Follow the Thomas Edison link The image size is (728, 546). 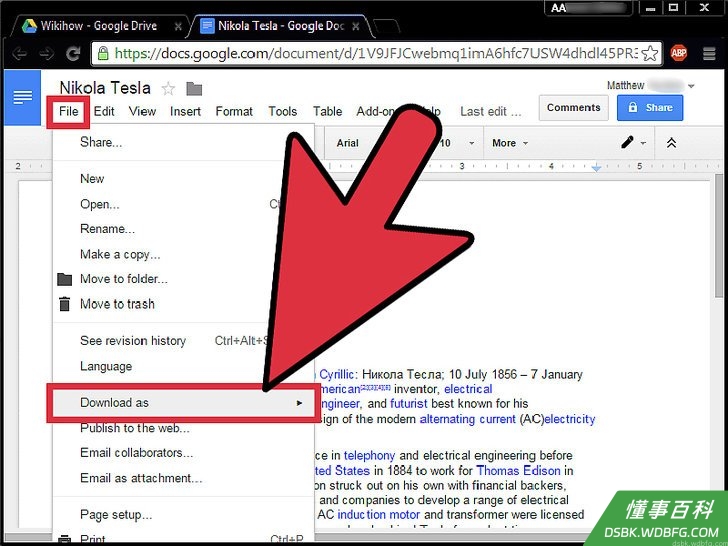(518, 471)
